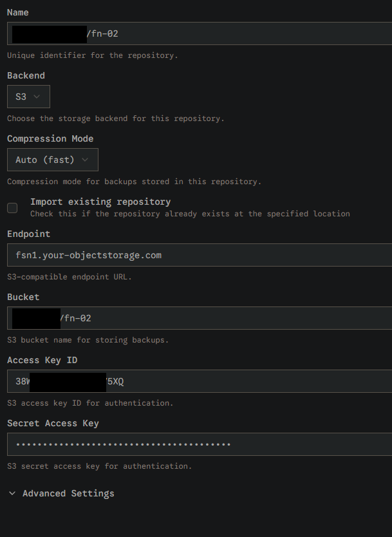Click the chevron icon left of Advanced Settings
The height and width of the screenshot is (537, 392).
pos(12,493)
